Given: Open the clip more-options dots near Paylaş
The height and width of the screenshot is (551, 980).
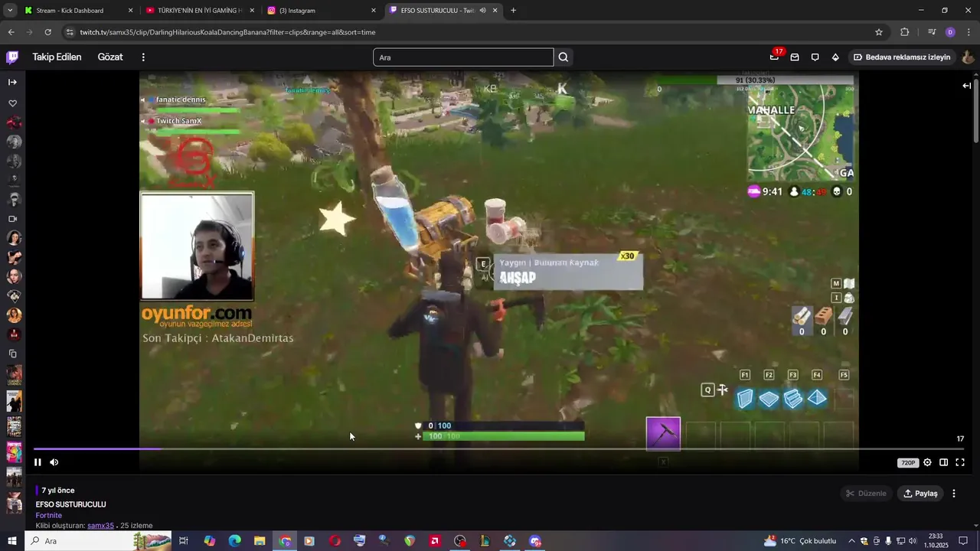Looking at the screenshot, I should tap(954, 494).
